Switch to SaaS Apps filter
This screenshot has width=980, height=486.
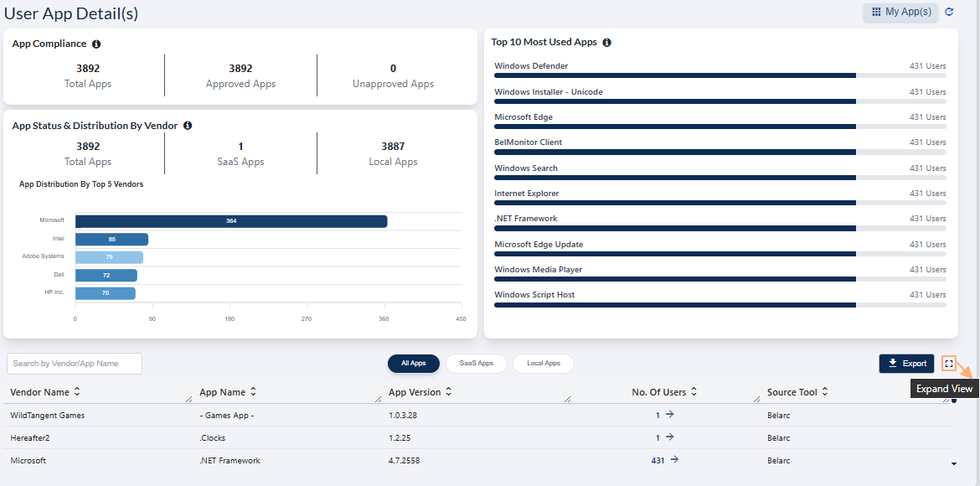(x=476, y=364)
